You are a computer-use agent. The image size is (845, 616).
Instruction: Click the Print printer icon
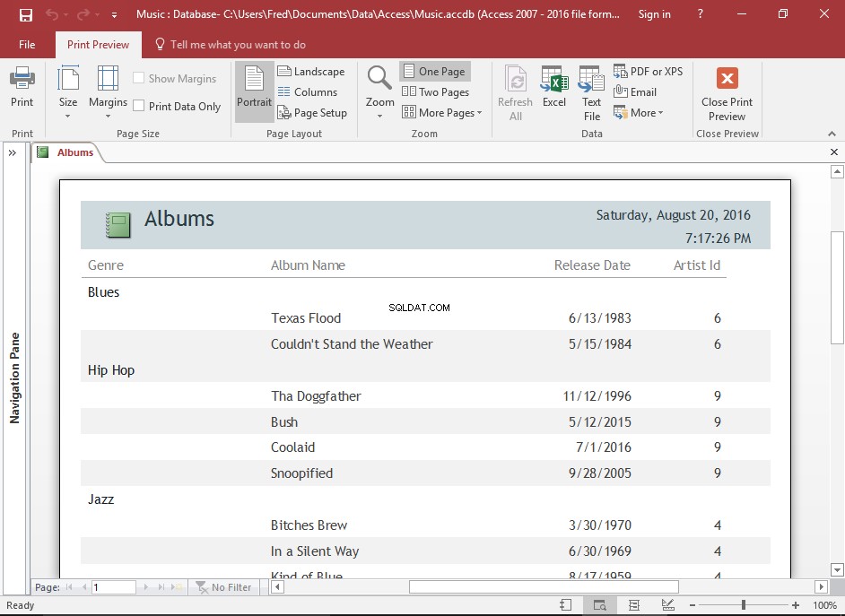[22, 78]
